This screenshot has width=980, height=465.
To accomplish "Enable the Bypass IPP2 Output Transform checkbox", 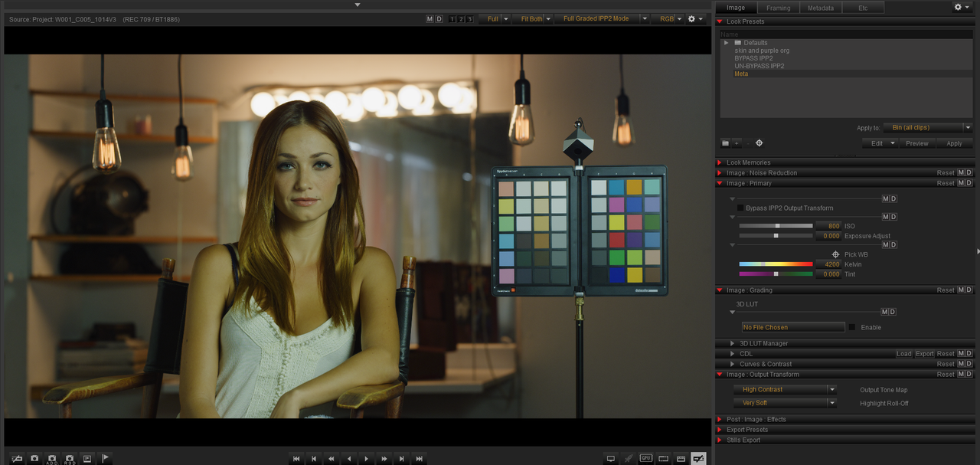I will (x=740, y=208).
